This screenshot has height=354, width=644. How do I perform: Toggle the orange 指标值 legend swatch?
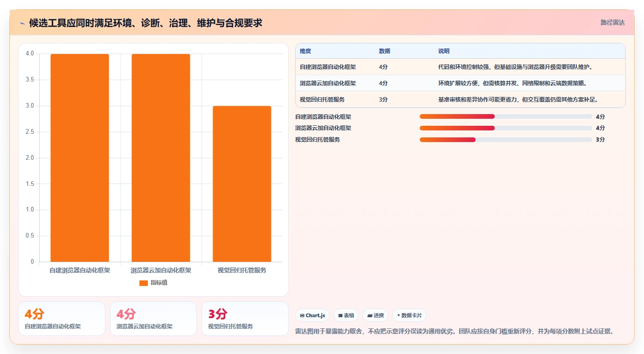tap(144, 283)
